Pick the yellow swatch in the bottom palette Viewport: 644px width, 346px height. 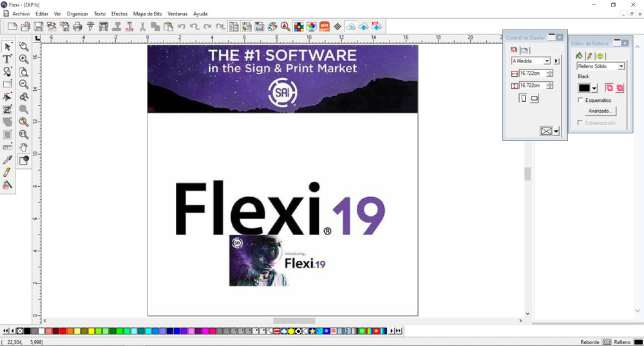[x=91, y=331]
